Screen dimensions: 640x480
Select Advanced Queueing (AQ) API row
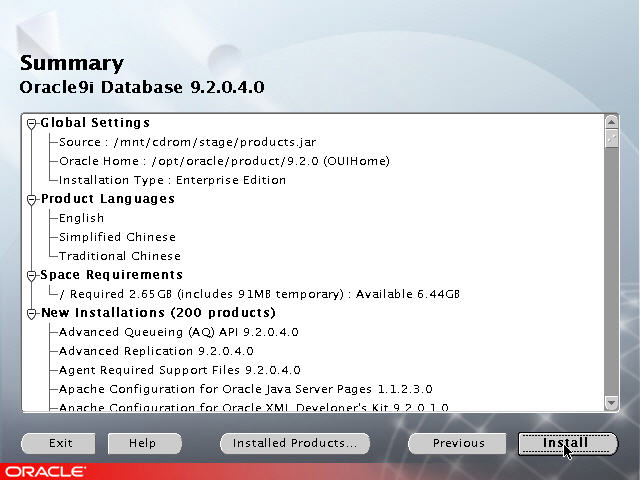[x=178, y=332]
